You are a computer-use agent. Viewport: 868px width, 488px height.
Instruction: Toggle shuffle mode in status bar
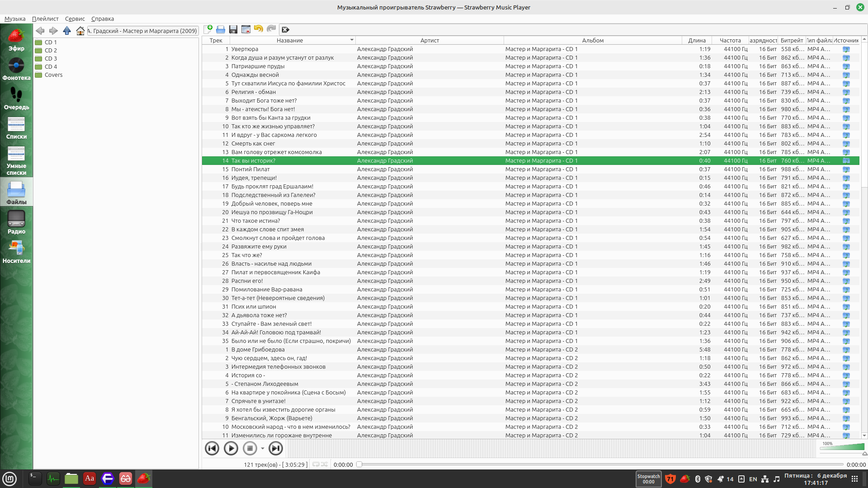click(324, 465)
